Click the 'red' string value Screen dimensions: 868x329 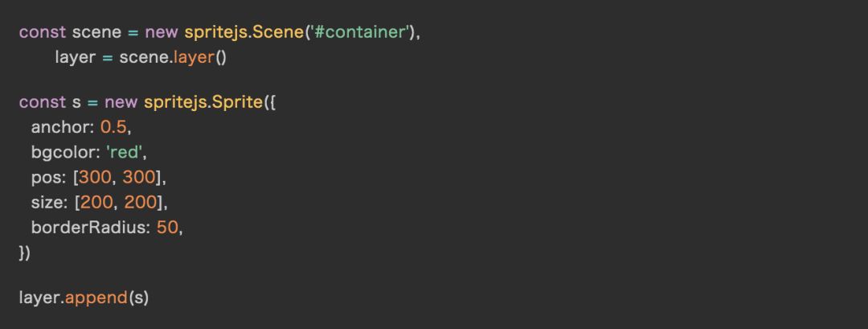point(125,152)
